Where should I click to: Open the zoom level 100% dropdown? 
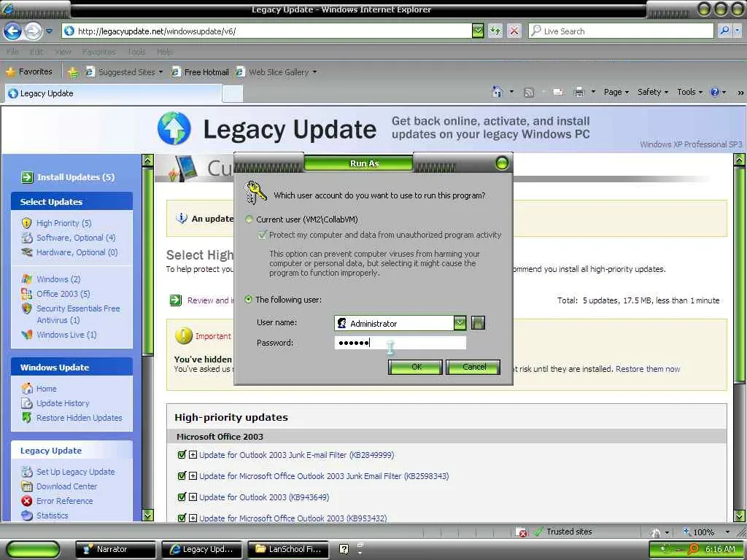click(727, 532)
